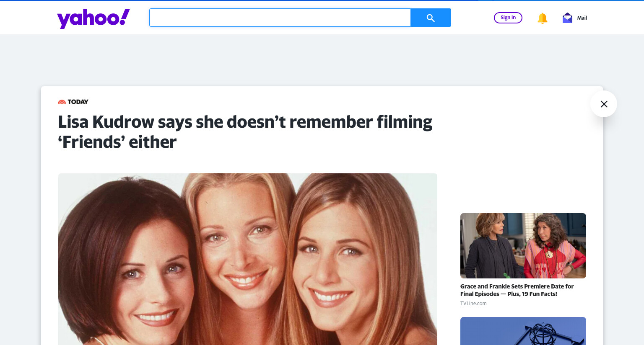Click the TODAY source logo
This screenshot has width=644, height=345.
[x=73, y=102]
